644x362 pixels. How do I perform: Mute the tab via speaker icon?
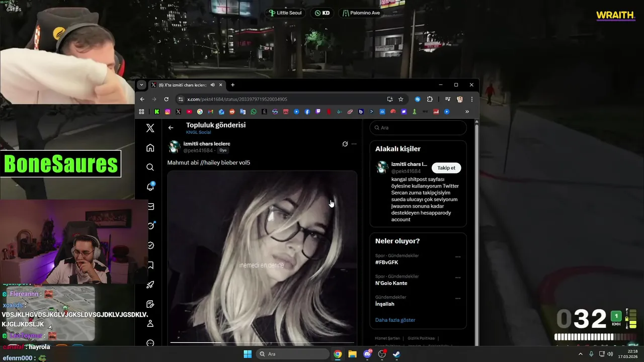pos(212,85)
